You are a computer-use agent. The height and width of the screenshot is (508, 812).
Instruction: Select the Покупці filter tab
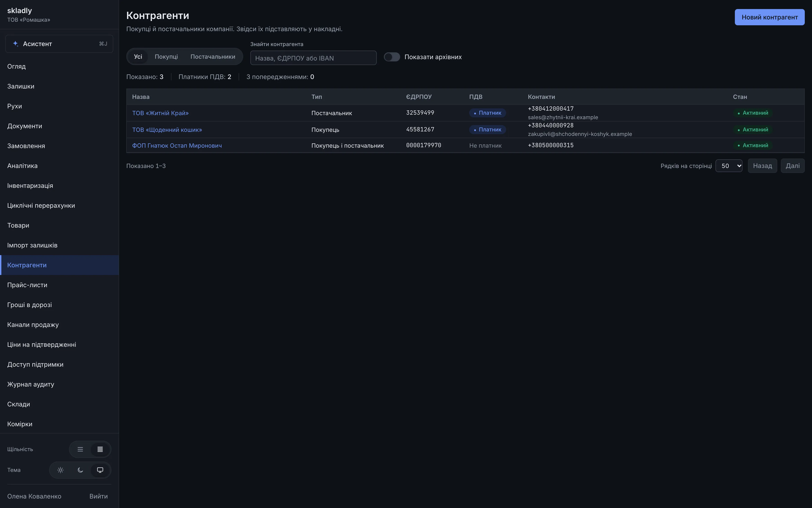coord(166,57)
